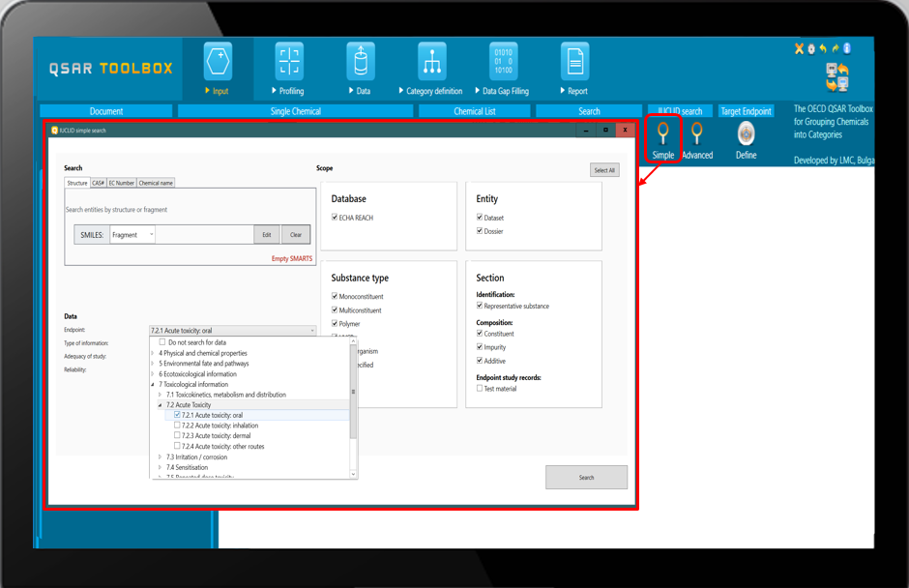Viewport: 909px width, 588px height.
Task: Check 7.2.2 Acute toxicity: inhalation
Action: click(x=177, y=426)
